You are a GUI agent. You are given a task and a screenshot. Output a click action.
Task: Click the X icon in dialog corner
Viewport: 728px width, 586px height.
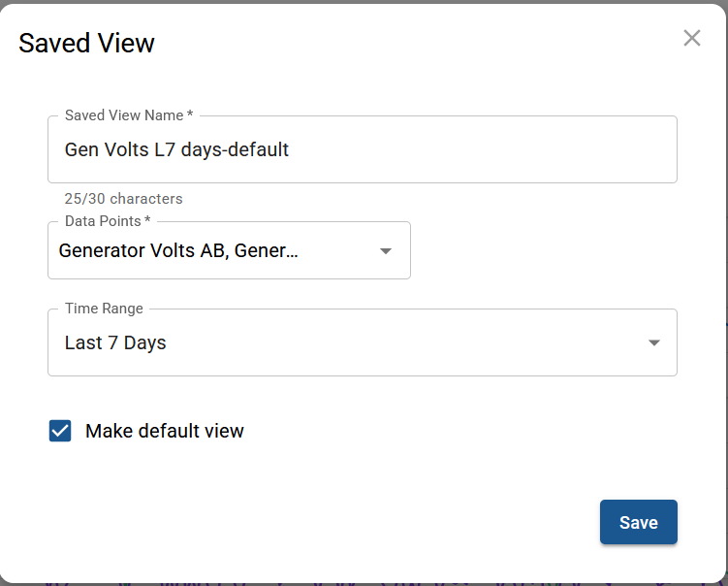(691, 38)
